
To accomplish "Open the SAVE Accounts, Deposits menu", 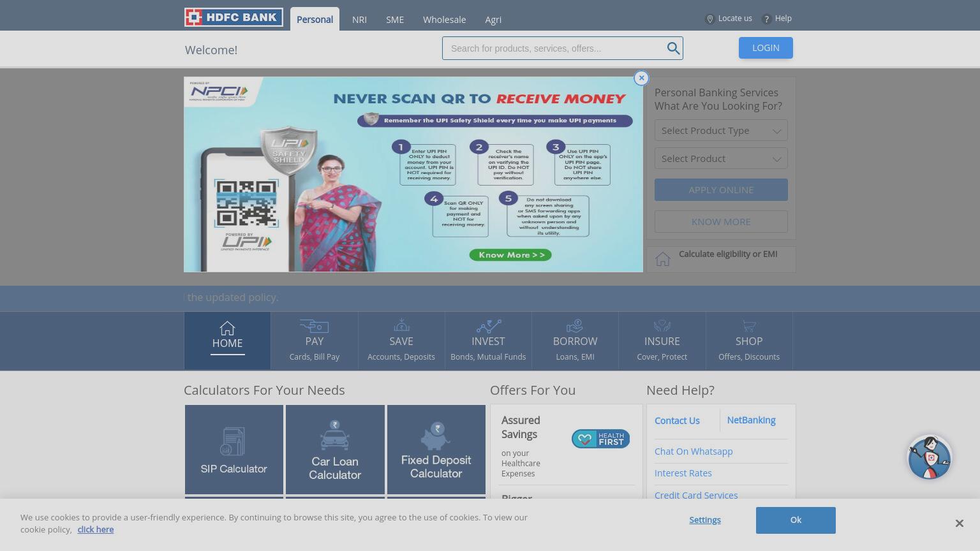I will click(x=401, y=341).
